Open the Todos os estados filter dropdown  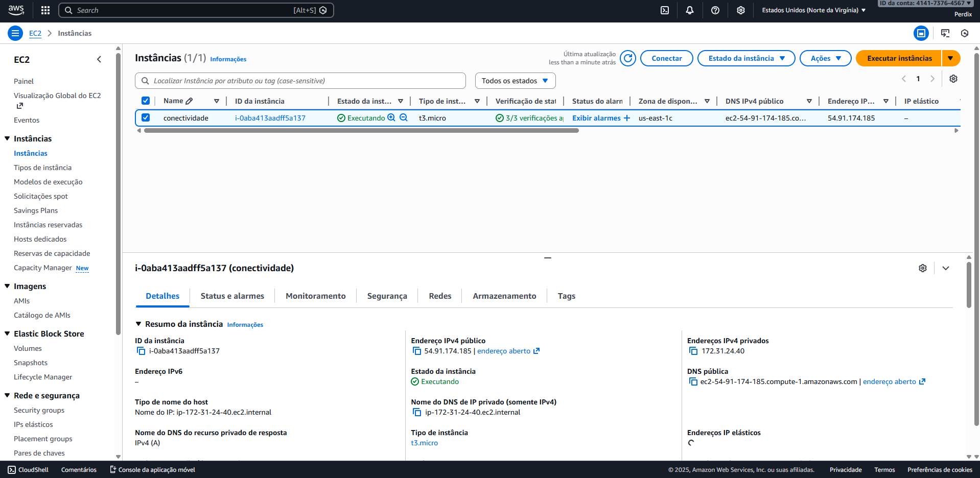[x=516, y=81]
